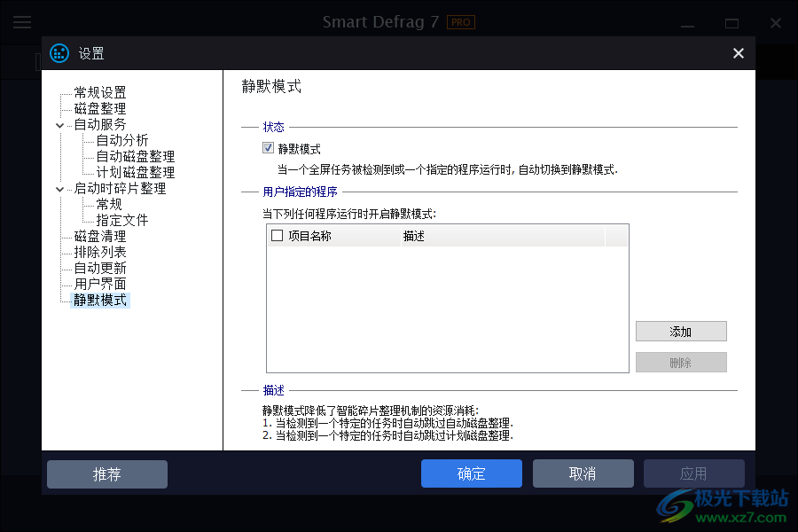Image resolution: width=798 pixels, height=532 pixels.
Task: Select 常规设置 in the settings tree
Action: [x=99, y=92]
